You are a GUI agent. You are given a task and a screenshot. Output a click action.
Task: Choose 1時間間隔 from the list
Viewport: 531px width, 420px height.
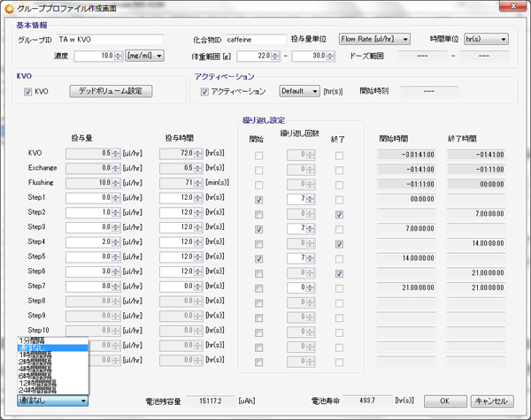coord(52,355)
